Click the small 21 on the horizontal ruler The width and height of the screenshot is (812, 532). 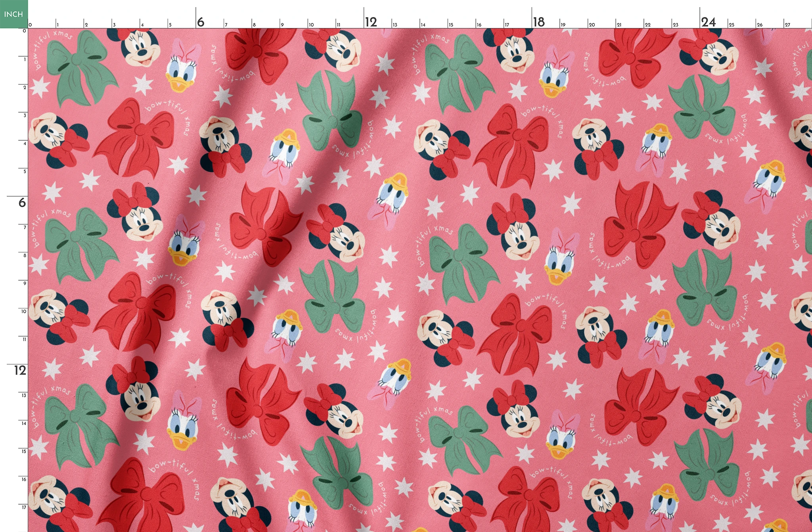coord(619,25)
